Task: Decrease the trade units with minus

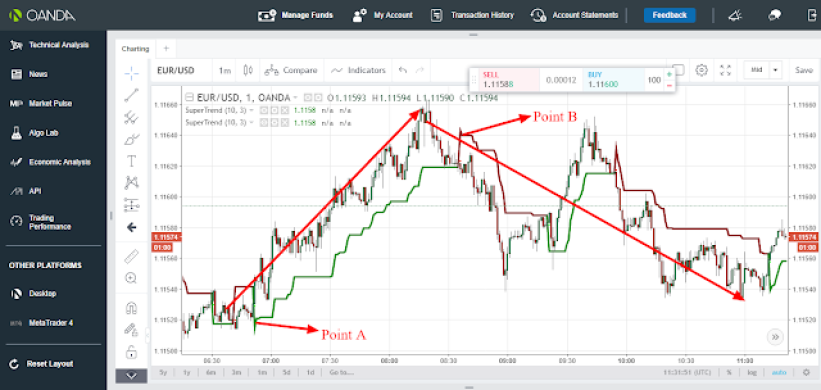Action: pos(669,85)
